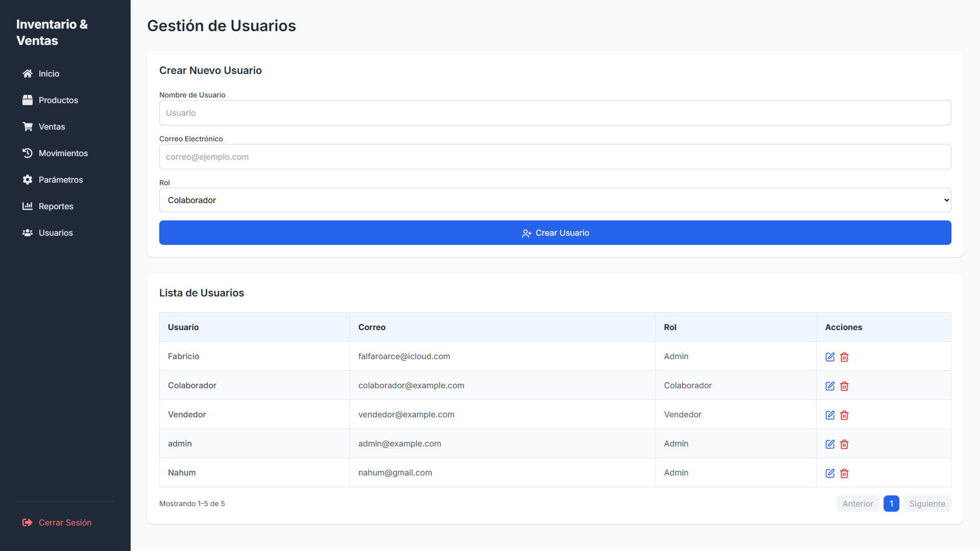Click the Correo column header
980x551 pixels.
point(503,327)
